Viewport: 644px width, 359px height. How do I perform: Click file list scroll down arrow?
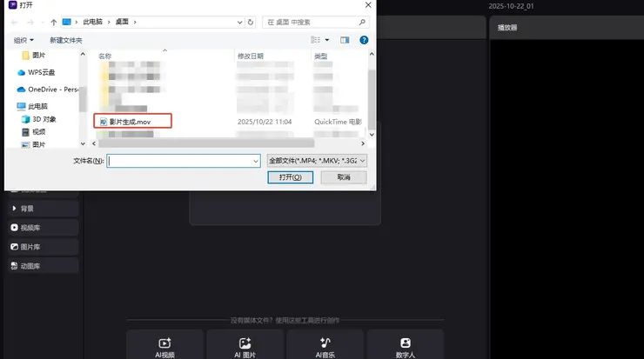click(372, 135)
